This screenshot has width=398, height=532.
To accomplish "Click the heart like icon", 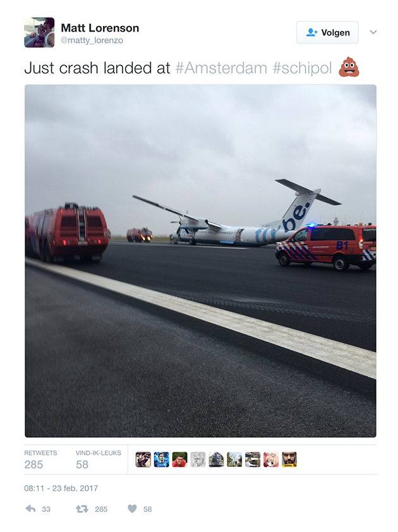I will 132,509.
